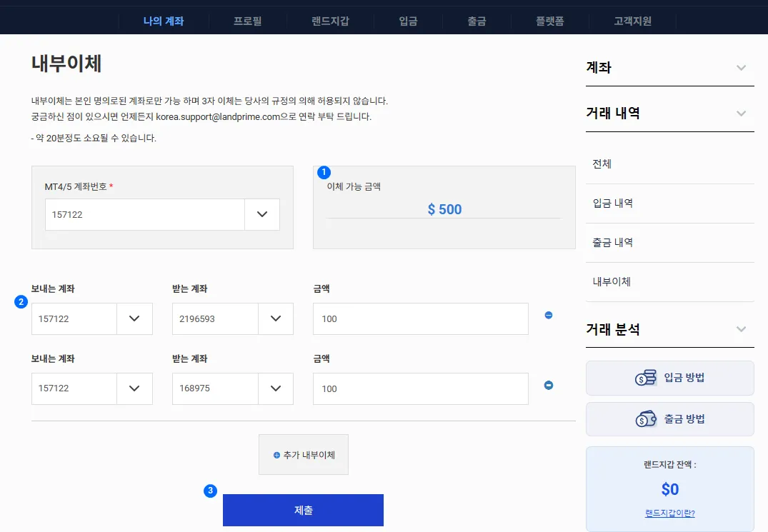Switch to the 입금 navigation tab
This screenshot has width=768, height=532.
[x=408, y=21]
